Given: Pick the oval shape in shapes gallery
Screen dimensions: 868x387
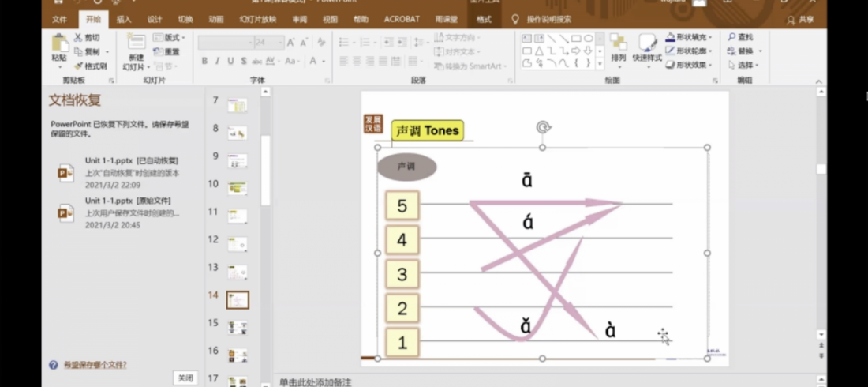Looking at the screenshot, I should 589,38.
